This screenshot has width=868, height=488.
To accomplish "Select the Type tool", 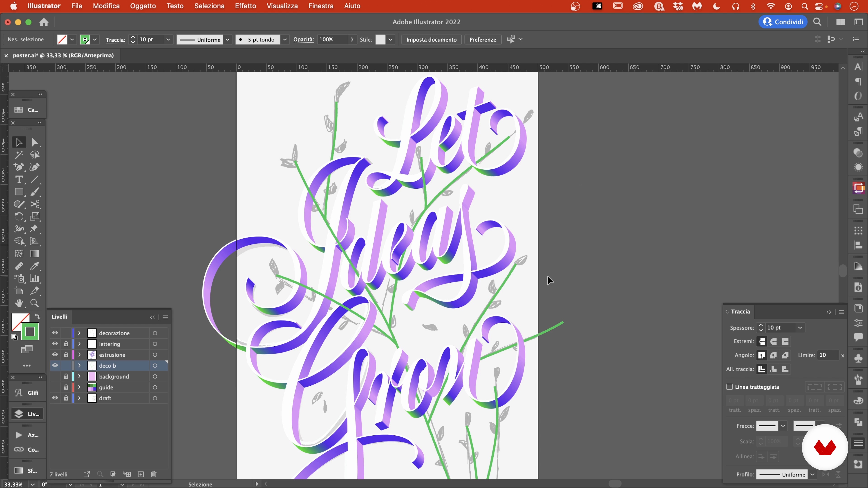I will click(x=19, y=180).
